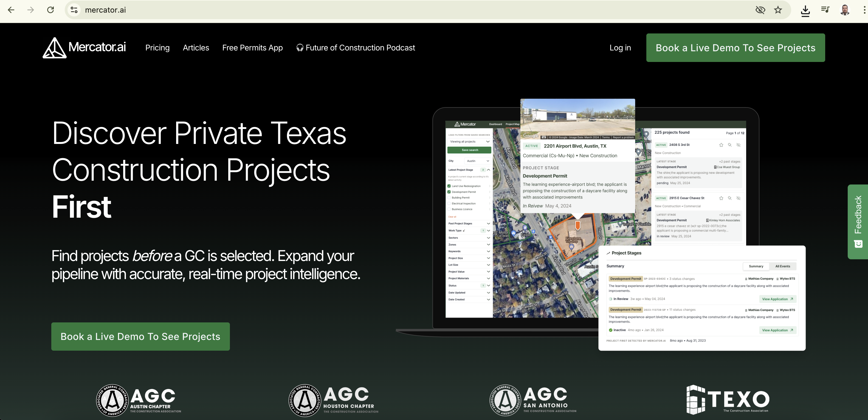Click the Mercator.ai logo icon
Screen dimensions: 868x420
click(x=54, y=48)
